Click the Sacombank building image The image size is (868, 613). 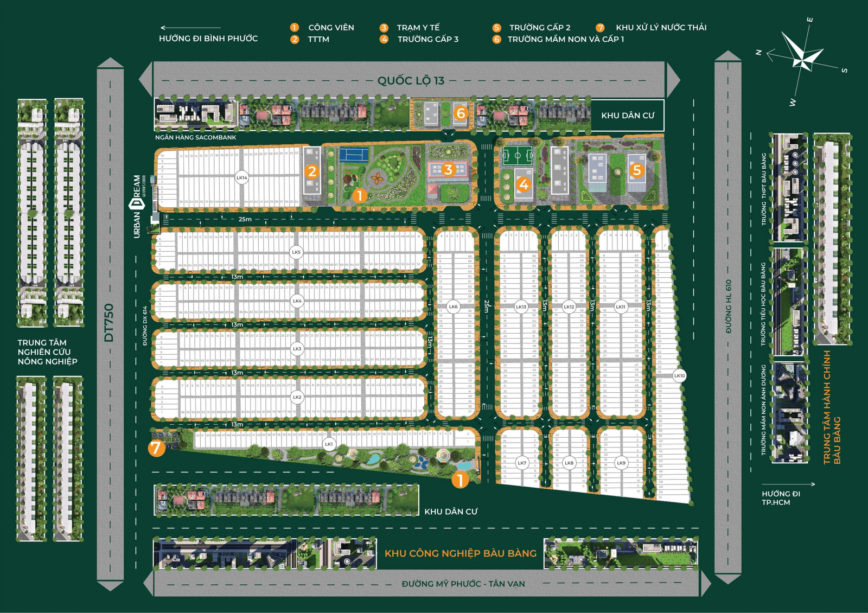pos(196,114)
